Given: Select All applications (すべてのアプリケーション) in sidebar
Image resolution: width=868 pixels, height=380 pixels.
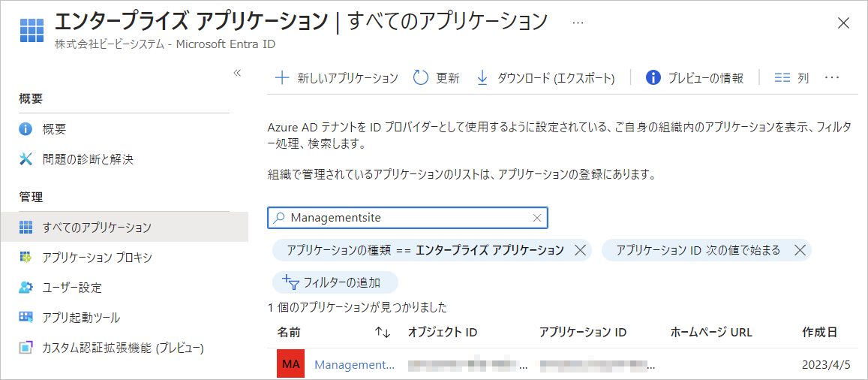Looking at the screenshot, I should pos(97,227).
